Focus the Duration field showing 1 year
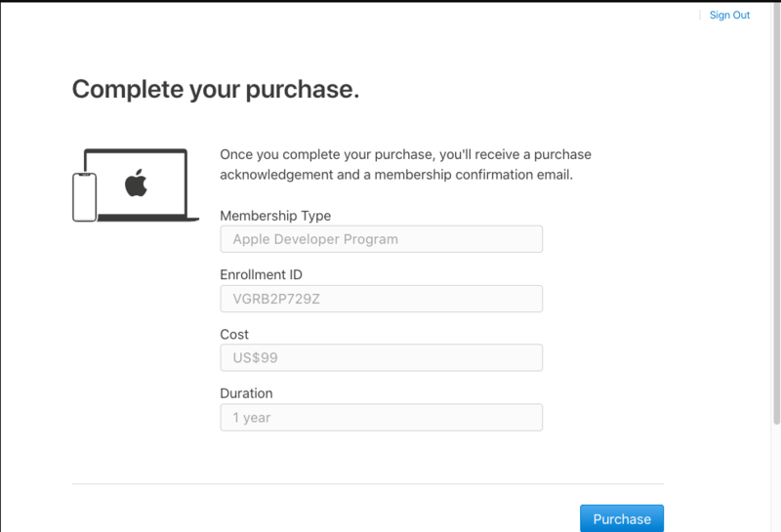 tap(381, 418)
